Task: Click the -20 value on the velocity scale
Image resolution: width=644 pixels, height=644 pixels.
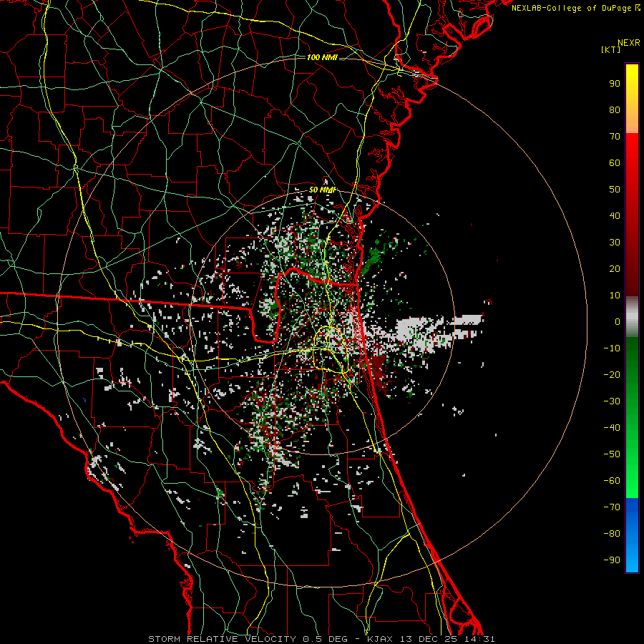Action: pos(612,374)
